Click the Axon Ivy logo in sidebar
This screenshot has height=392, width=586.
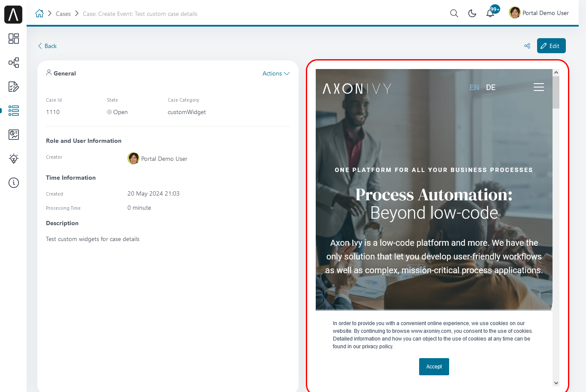point(13,15)
